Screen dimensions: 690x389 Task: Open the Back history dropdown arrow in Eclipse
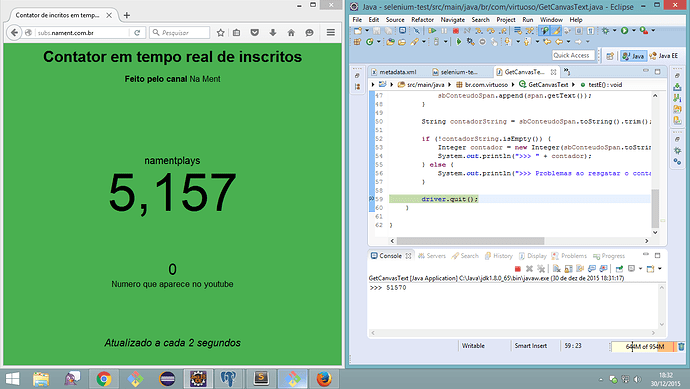(x=569, y=42)
